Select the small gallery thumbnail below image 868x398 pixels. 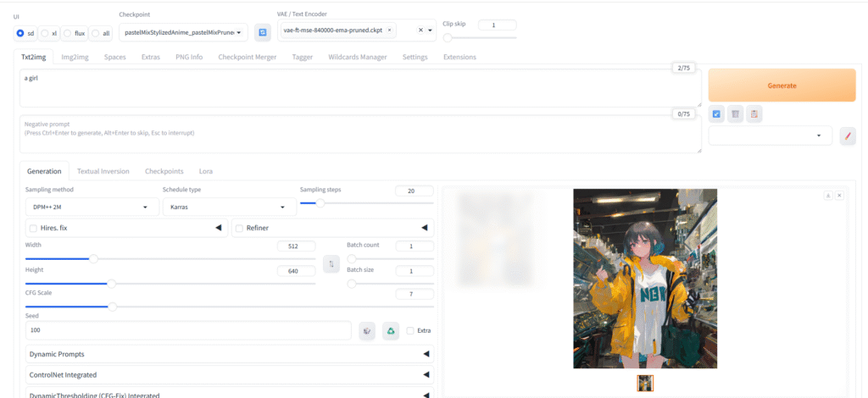(645, 383)
